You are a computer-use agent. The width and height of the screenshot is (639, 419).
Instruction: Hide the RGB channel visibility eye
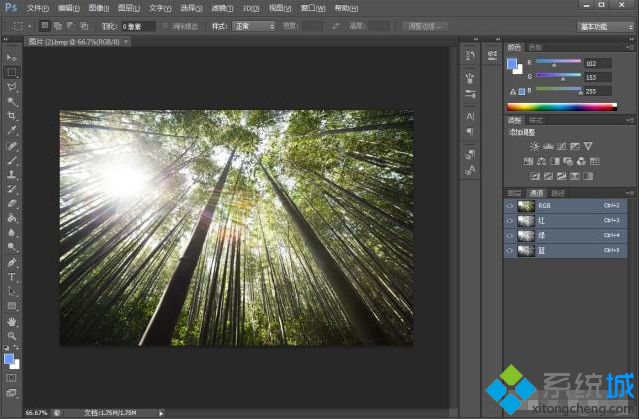click(509, 206)
